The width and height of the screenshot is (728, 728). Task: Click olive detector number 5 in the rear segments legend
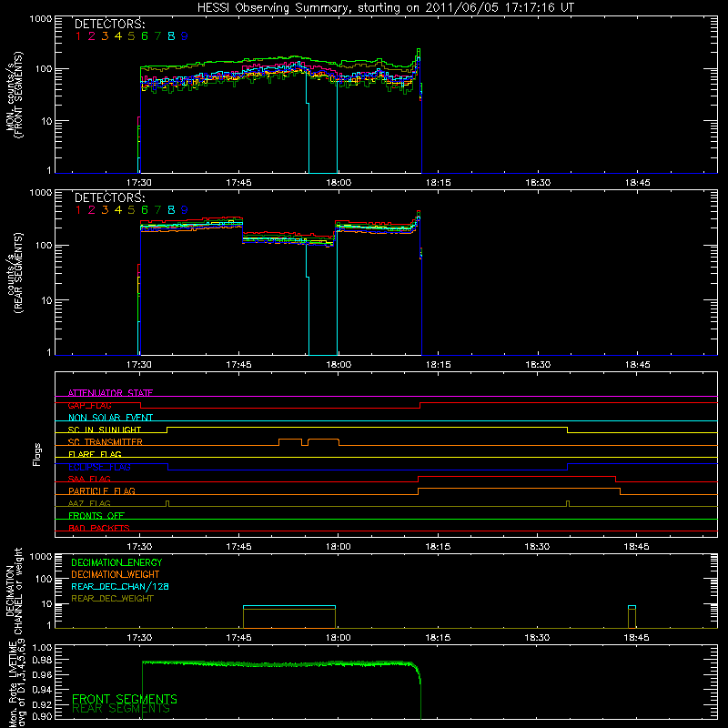click(x=131, y=210)
